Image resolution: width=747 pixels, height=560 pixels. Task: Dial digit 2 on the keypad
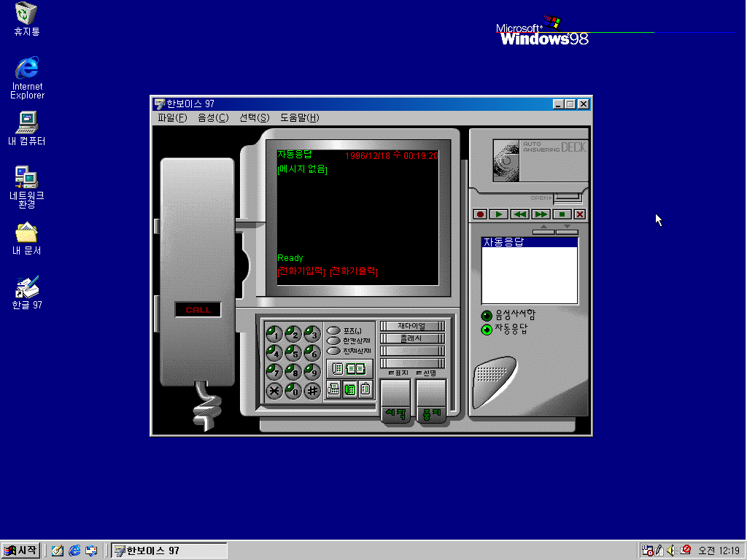[x=293, y=334]
